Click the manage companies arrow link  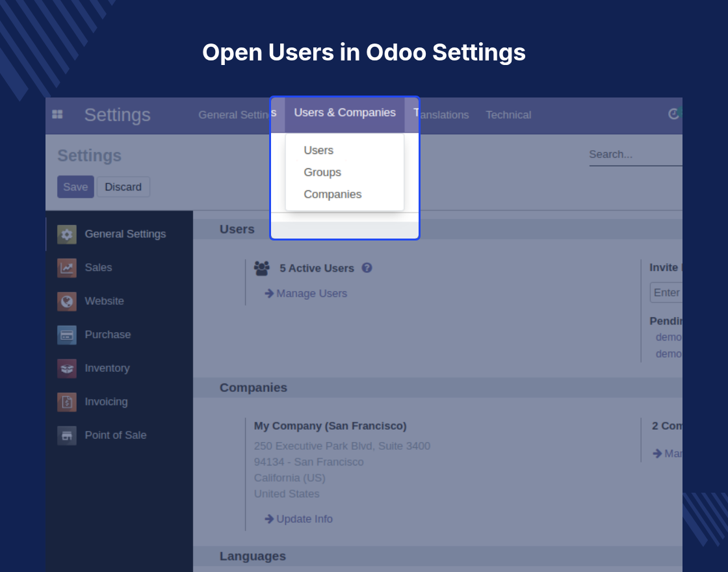tap(667, 453)
